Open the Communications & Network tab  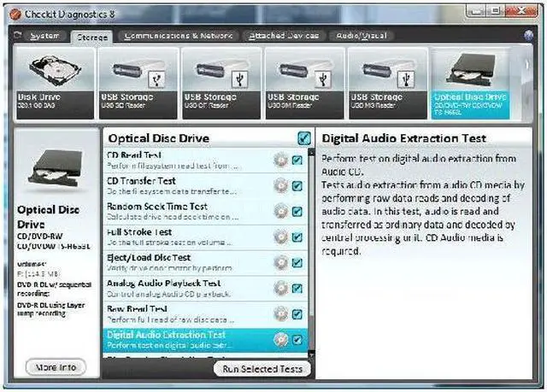(x=179, y=36)
